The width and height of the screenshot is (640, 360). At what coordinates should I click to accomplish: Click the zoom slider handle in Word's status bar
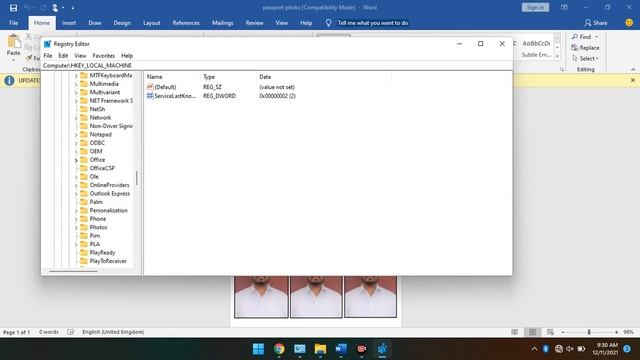(x=589, y=332)
